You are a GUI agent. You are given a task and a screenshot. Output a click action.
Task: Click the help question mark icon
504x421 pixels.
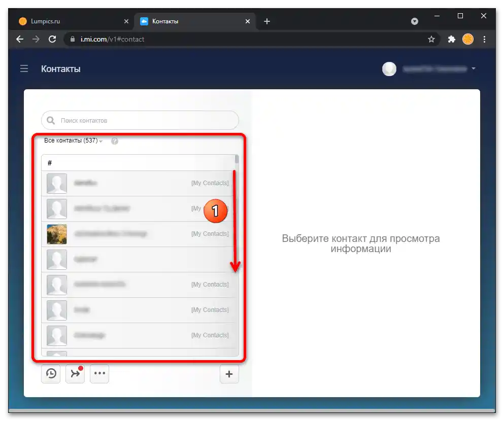(x=114, y=141)
